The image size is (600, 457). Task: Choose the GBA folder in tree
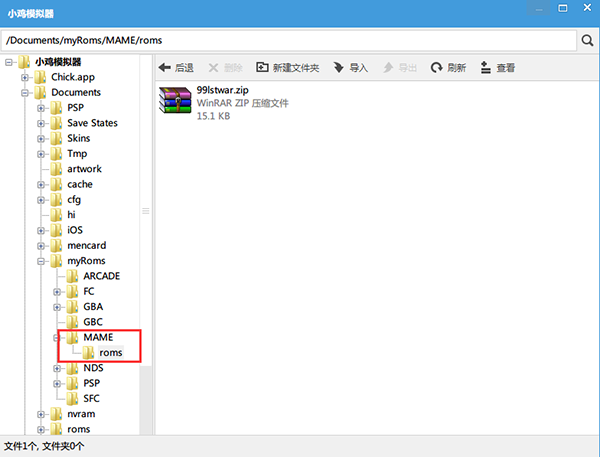[93, 306]
